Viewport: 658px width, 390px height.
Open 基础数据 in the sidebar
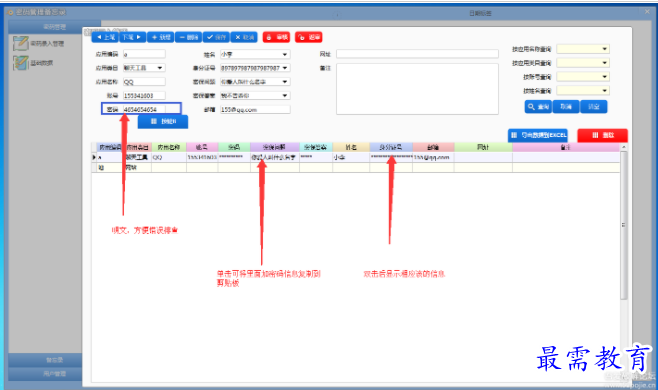point(34,63)
